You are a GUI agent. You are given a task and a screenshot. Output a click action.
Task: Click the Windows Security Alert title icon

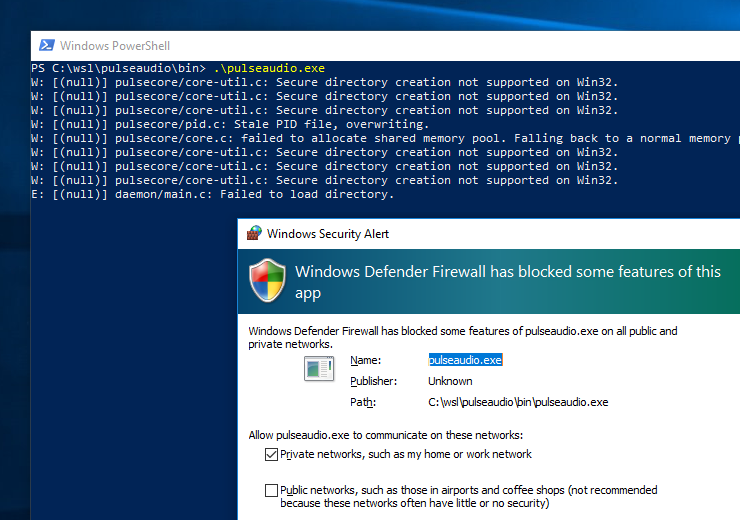255,233
